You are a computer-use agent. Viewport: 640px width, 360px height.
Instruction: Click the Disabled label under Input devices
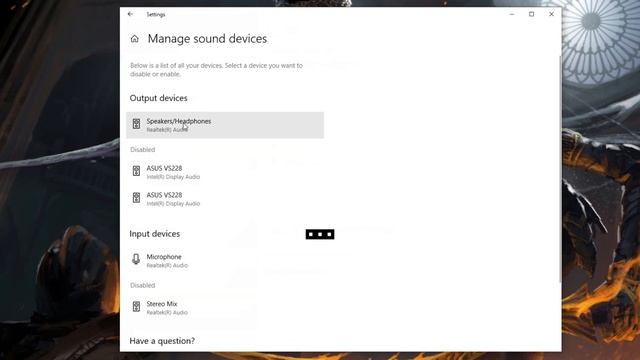(x=142, y=285)
